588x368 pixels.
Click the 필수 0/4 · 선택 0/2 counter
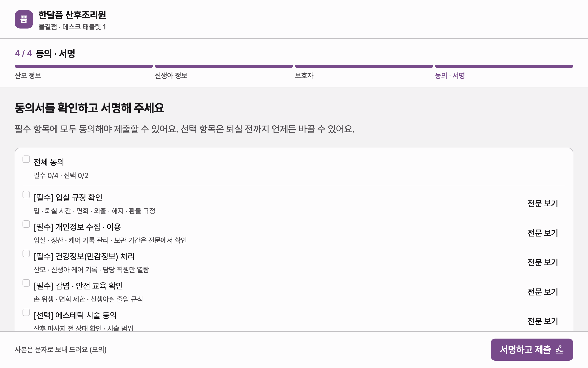pyautogui.click(x=61, y=175)
